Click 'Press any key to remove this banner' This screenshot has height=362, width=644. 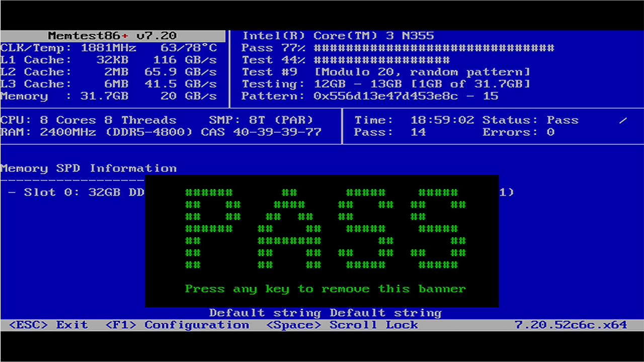(325, 289)
